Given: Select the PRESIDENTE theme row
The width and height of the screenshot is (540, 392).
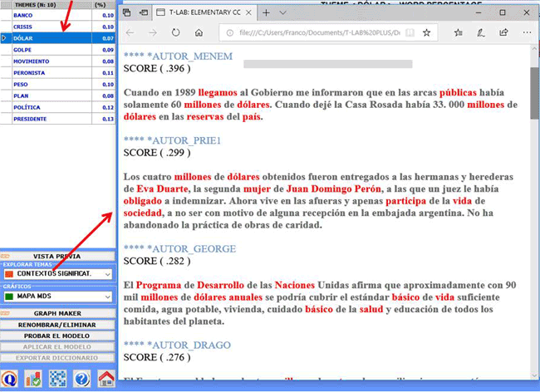Looking at the screenshot, I should point(57,119).
